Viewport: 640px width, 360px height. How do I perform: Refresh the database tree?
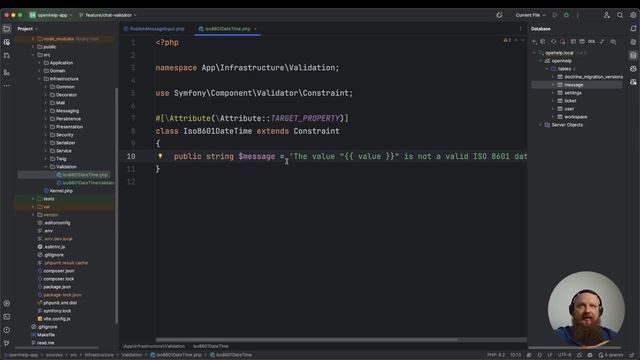(553, 42)
